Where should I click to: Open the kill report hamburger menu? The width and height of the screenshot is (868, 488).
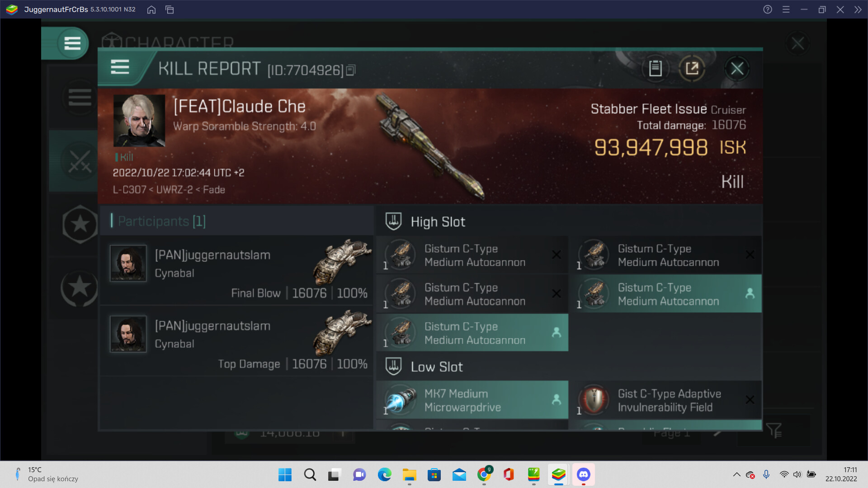point(120,67)
